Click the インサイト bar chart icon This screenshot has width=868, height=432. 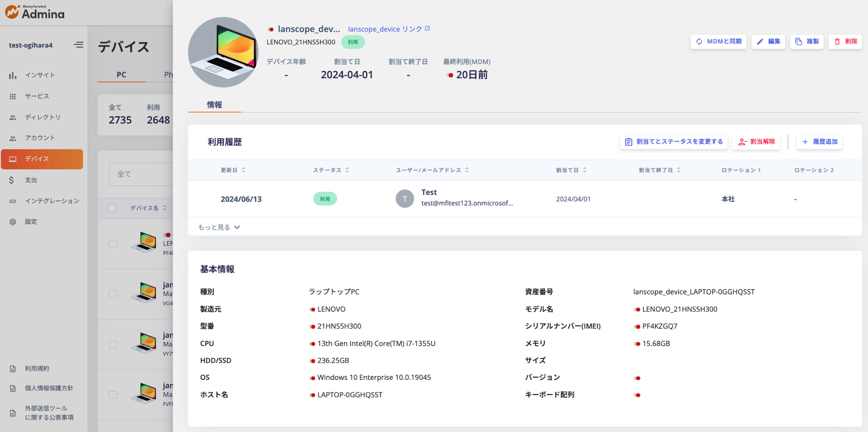click(x=13, y=76)
